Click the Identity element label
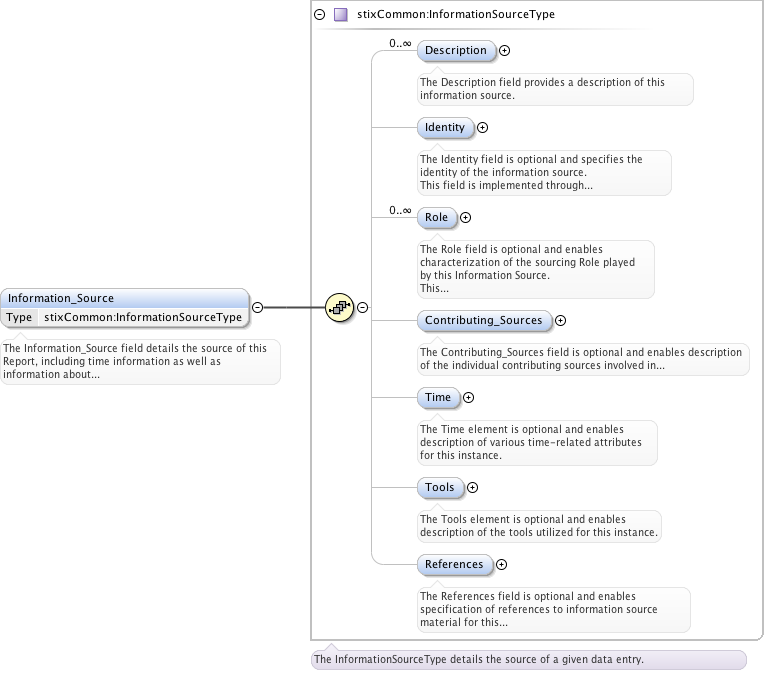Screen dimensions: 765x673 point(444,127)
